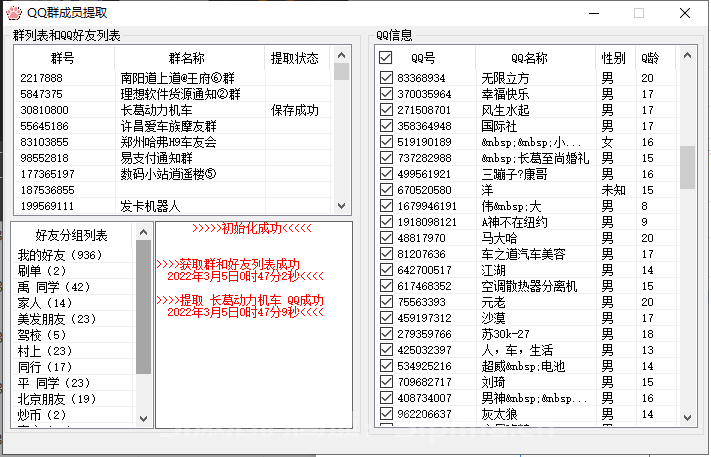Sort by the 群号 column header
The width and height of the screenshot is (711, 457).
click(64, 58)
